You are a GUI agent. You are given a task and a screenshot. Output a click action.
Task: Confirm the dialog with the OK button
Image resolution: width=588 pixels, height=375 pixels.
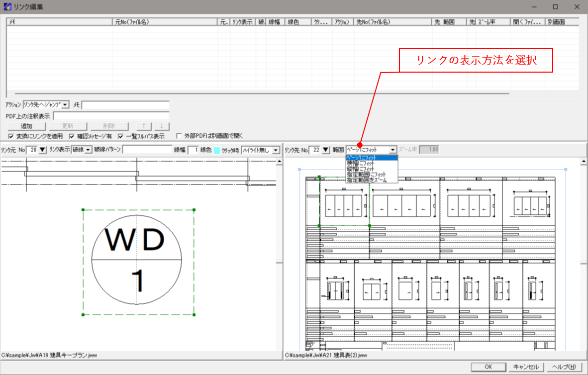pos(488,367)
